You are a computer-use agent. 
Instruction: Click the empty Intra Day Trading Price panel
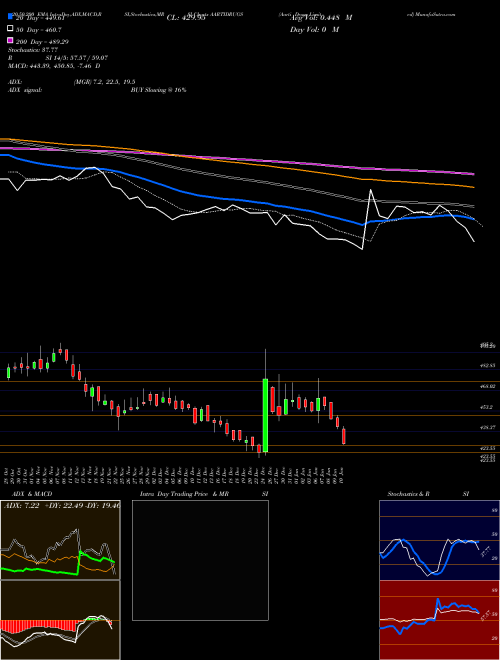pyautogui.click(x=200, y=560)
